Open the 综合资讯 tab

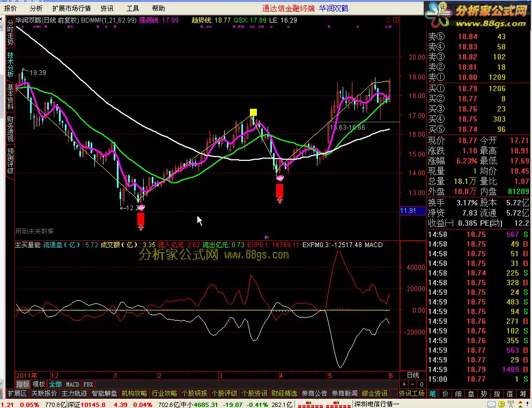click(374, 394)
